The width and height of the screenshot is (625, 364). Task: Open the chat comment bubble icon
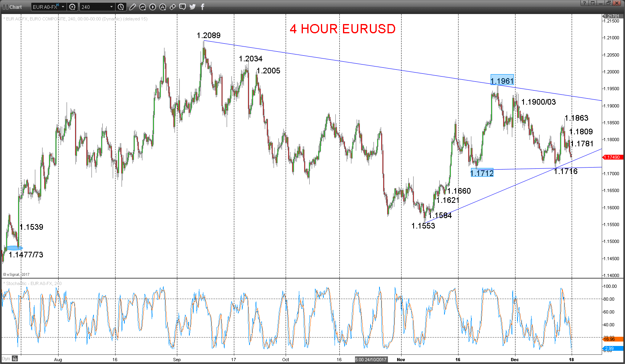[183, 7]
